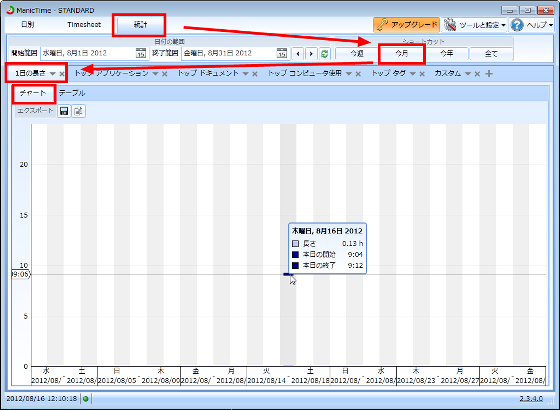Select the 今週 shortcut button
Image resolution: width=560 pixels, height=410 pixels.
[356, 54]
